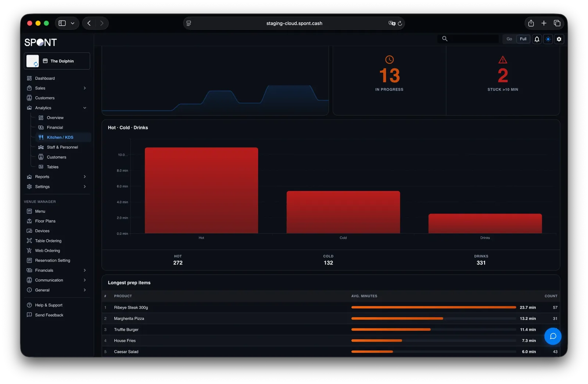
Task: Click the Sales shopping bag icon
Action: [29, 88]
